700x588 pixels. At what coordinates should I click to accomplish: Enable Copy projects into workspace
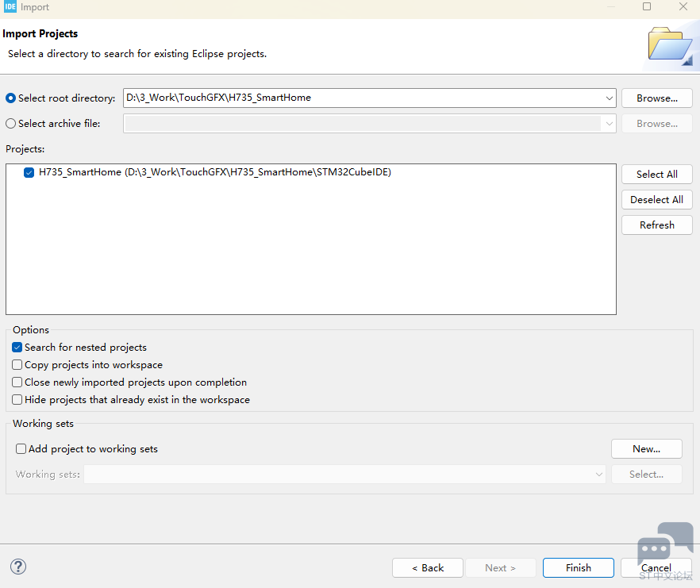point(17,365)
